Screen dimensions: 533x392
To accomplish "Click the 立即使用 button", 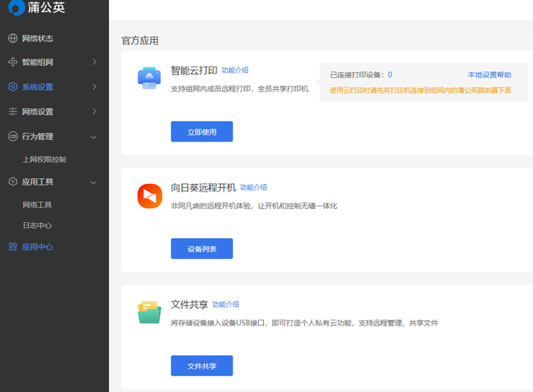I will 202,131.
